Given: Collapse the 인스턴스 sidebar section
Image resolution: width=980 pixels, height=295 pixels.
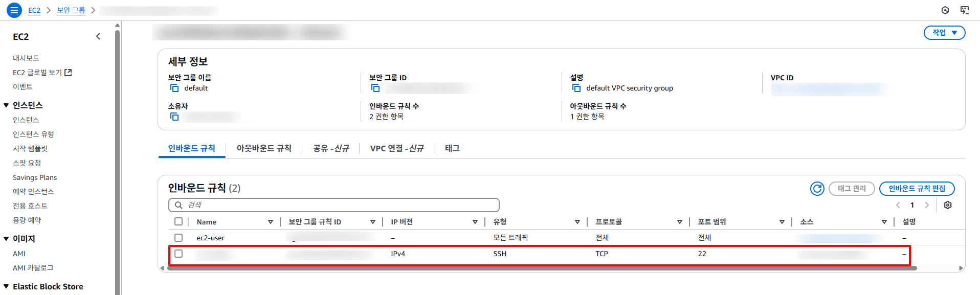Looking at the screenshot, I should click(6, 105).
